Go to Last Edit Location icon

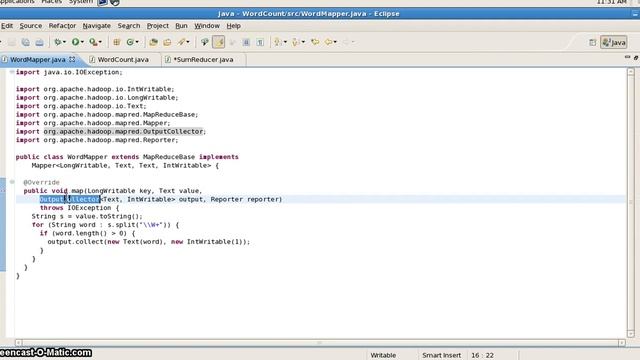[x=315, y=42]
